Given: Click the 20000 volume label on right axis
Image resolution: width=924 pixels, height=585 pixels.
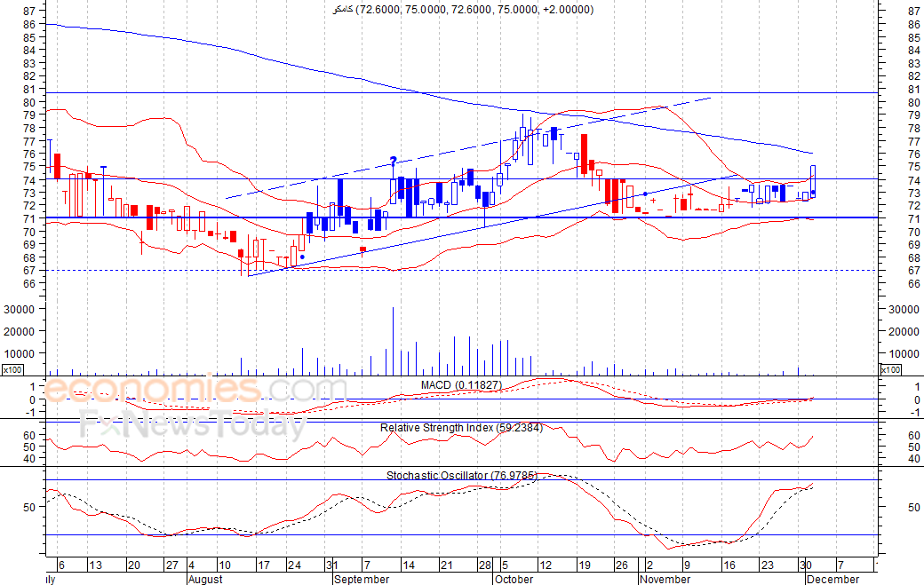Looking at the screenshot, I should [904, 332].
